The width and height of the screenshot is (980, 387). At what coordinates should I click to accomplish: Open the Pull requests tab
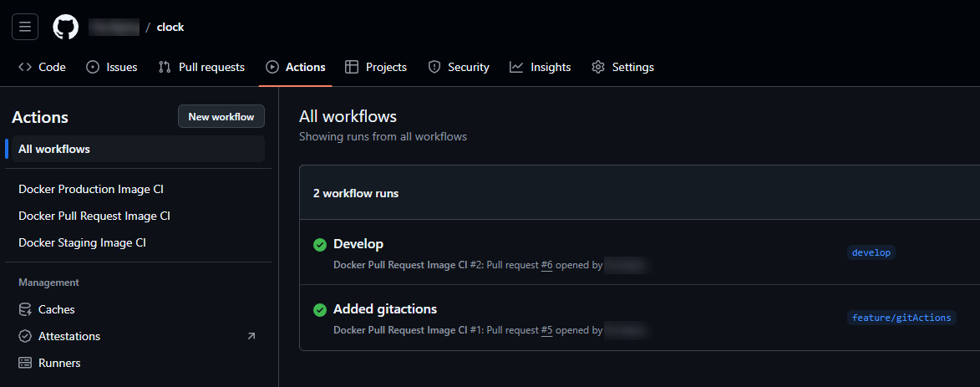[201, 67]
